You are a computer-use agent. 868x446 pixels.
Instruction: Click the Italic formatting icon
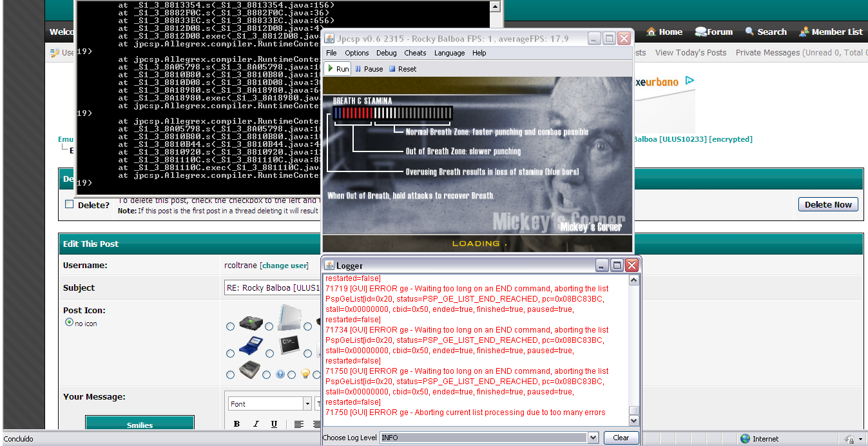click(x=256, y=424)
